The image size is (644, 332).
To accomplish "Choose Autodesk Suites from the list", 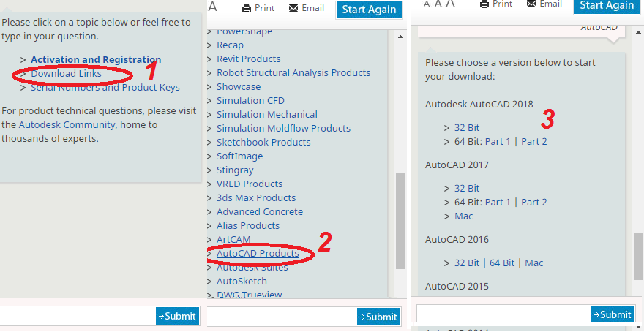I will pos(252,268).
